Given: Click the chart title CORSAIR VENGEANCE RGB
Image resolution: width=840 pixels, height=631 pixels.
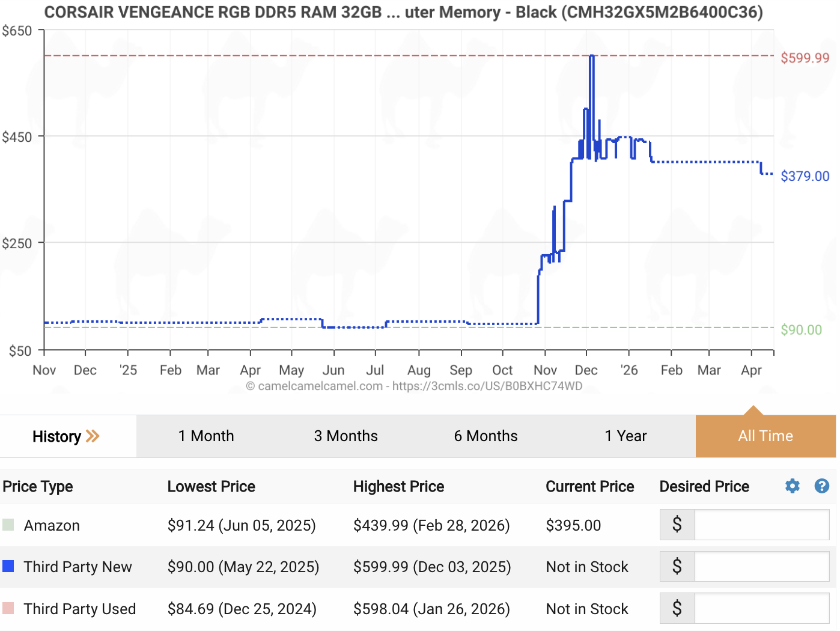Looking at the screenshot, I should (403, 12).
